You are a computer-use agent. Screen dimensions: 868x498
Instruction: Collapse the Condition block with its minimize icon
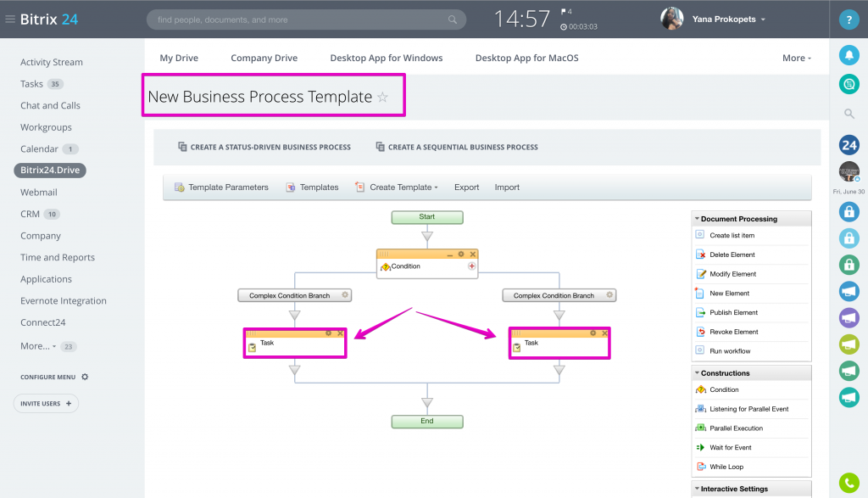pyautogui.click(x=450, y=255)
